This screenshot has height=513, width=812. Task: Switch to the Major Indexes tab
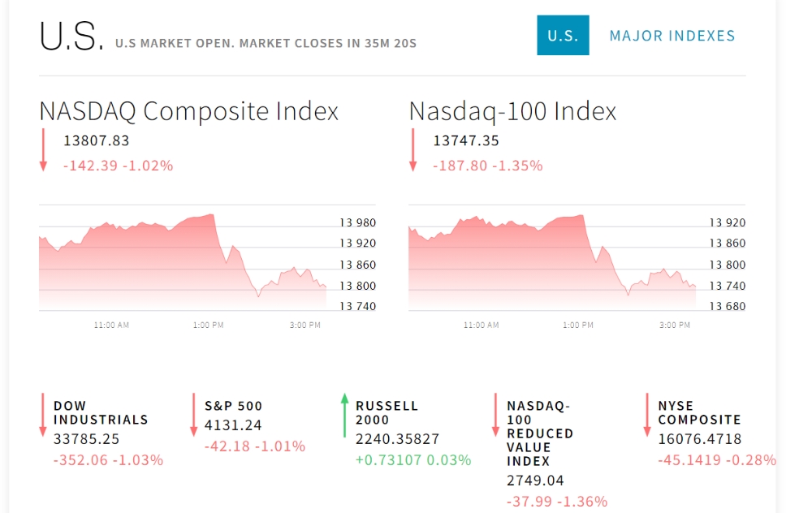point(672,36)
